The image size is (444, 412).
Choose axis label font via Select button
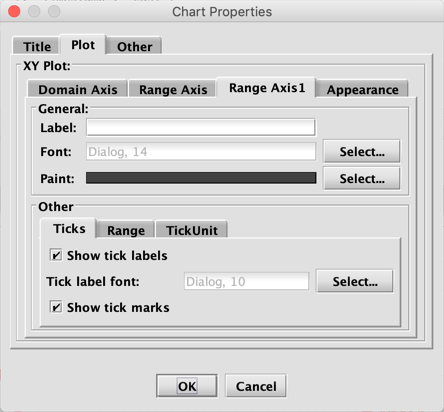click(362, 152)
